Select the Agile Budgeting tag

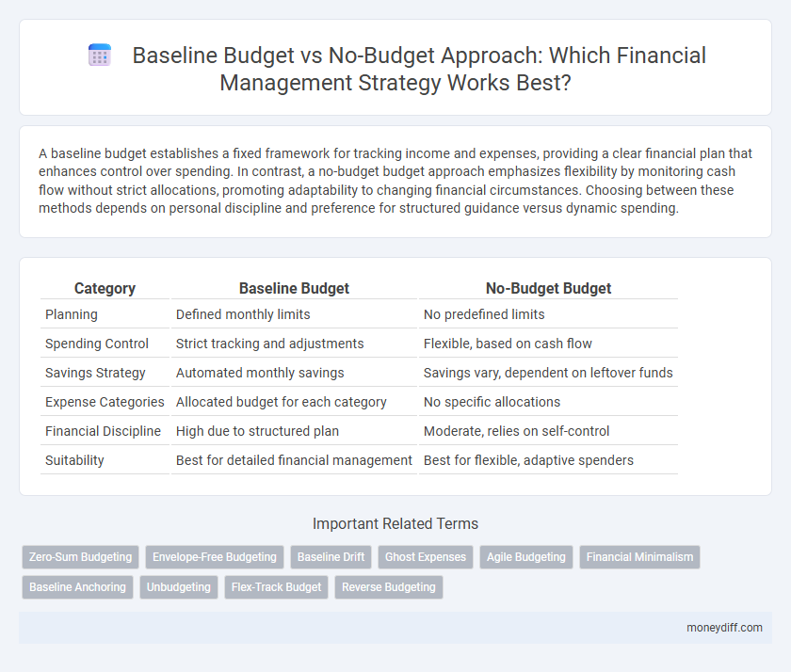click(525, 557)
